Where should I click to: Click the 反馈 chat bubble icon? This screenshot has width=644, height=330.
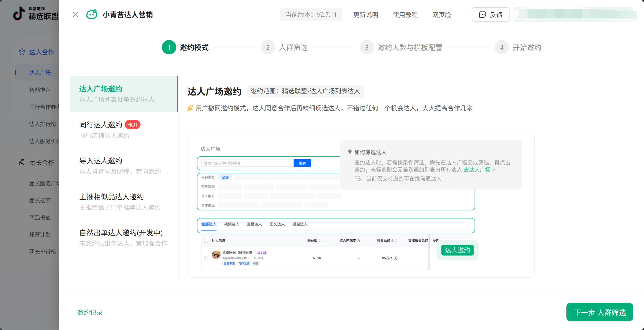coord(482,15)
